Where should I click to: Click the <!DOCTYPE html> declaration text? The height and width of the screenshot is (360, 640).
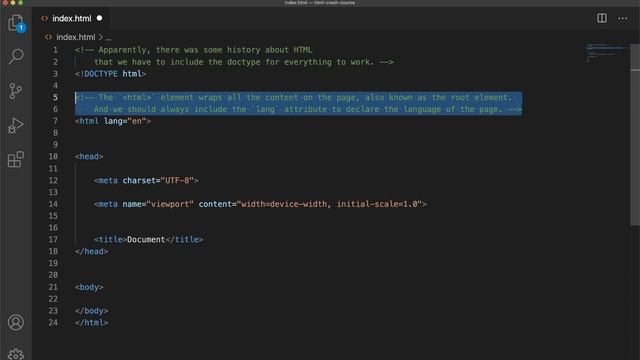coord(110,73)
